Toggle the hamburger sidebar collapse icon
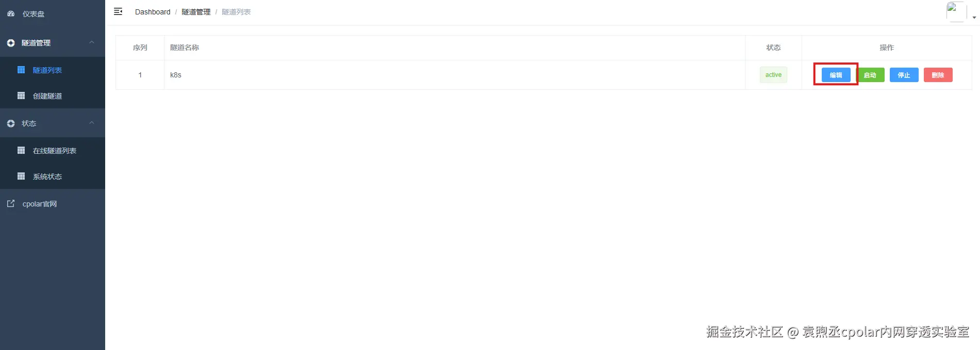The width and height of the screenshot is (980, 350). click(x=118, y=11)
